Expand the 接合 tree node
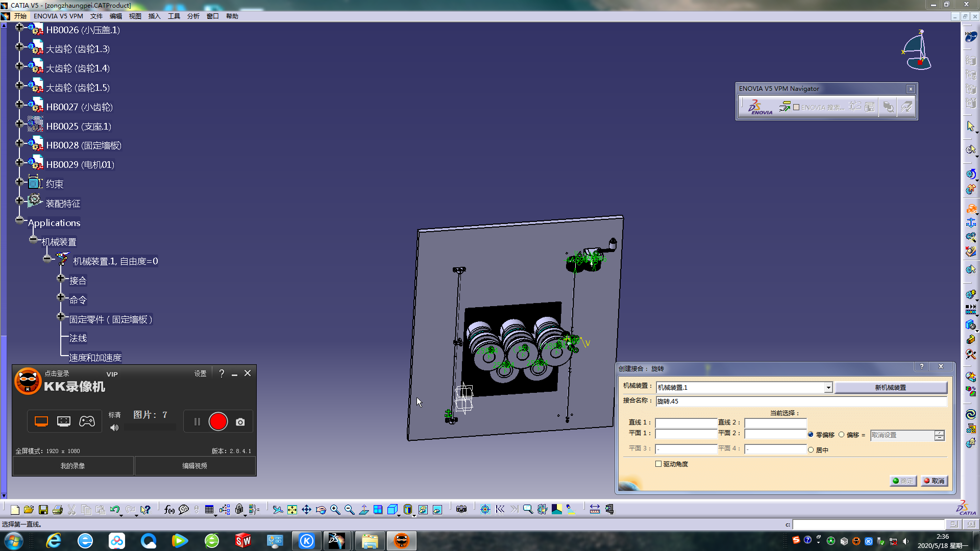 (61, 279)
